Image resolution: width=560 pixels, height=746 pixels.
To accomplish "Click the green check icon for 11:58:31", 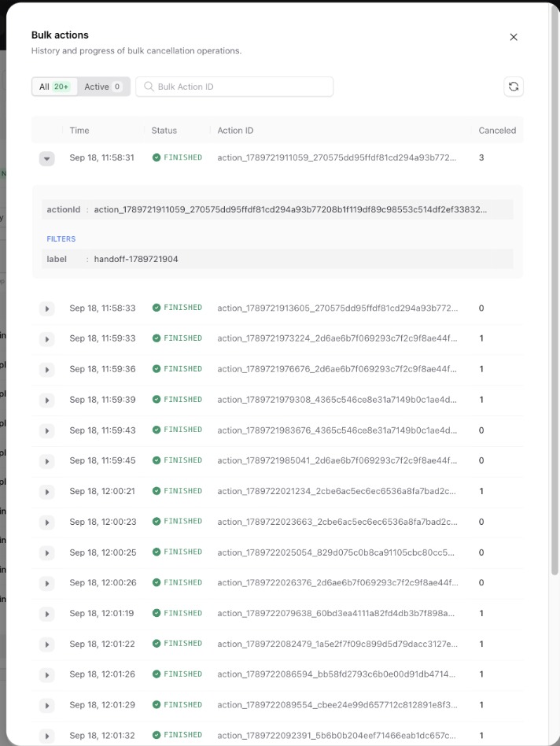I will click(x=157, y=157).
